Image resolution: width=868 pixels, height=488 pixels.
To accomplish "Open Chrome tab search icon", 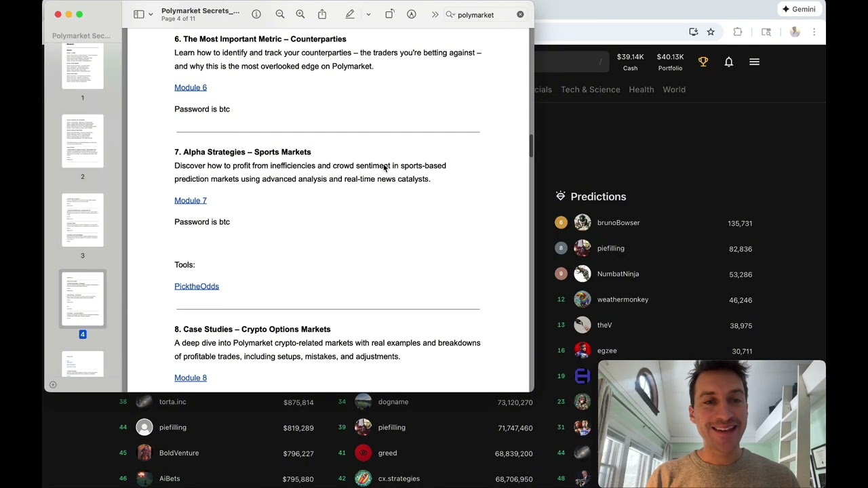I will 766,32.
